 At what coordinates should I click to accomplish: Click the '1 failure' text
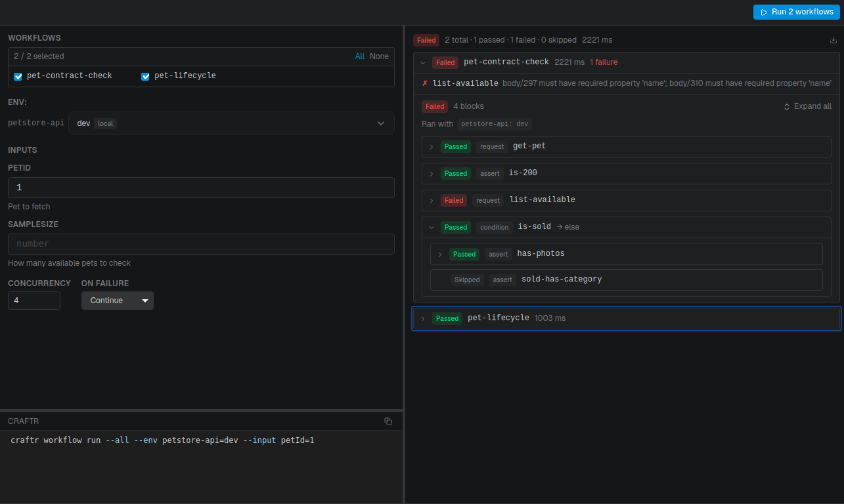pyautogui.click(x=604, y=62)
